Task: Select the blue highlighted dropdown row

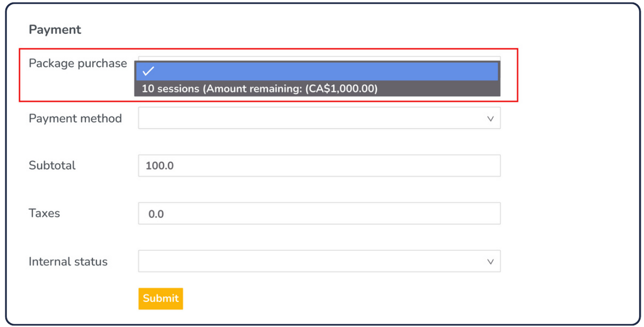Action: pyautogui.click(x=319, y=70)
